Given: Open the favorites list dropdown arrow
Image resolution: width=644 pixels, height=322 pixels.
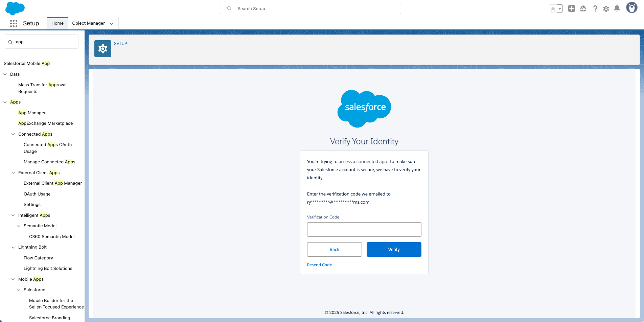Looking at the screenshot, I should coord(560,9).
